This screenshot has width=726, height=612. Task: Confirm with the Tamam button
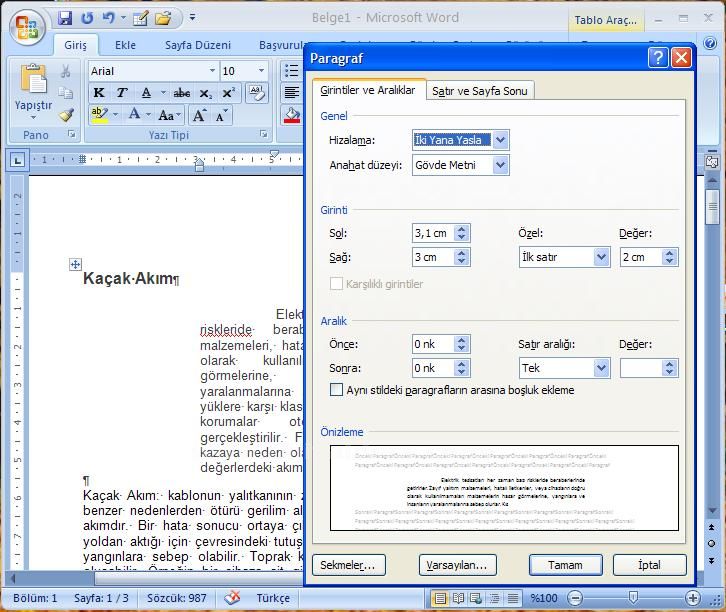tap(565, 565)
